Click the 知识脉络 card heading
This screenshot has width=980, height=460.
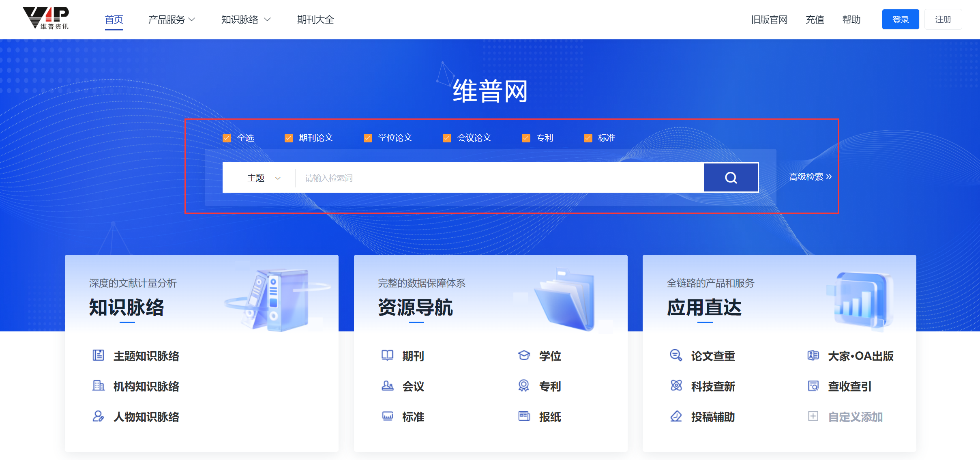click(127, 307)
